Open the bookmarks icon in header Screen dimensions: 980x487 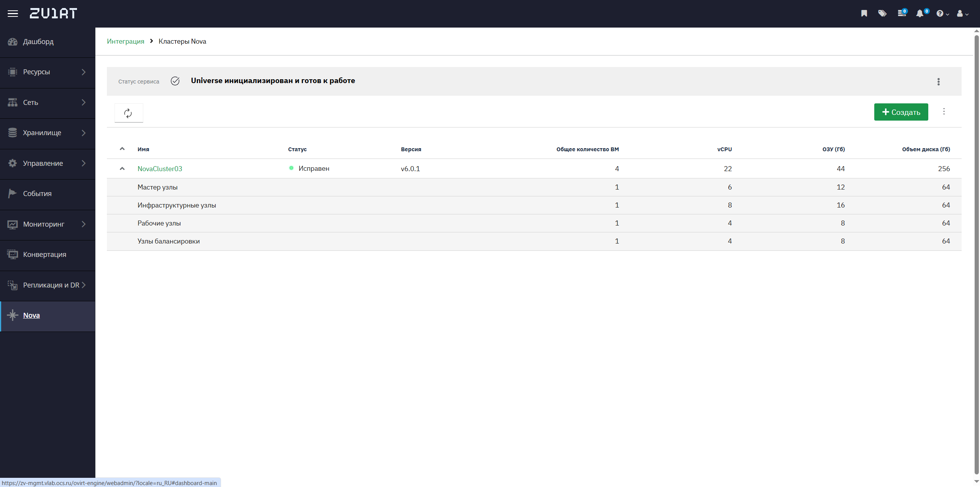point(864,14)
